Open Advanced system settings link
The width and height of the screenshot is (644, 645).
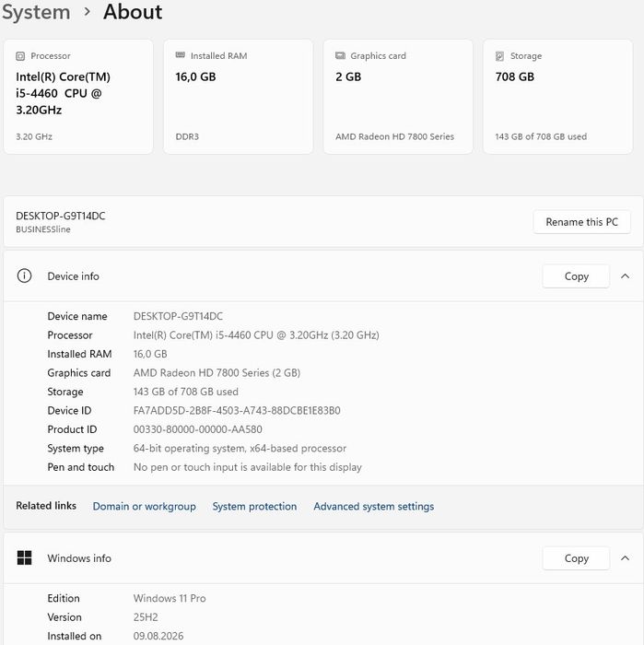coord(373,506)
